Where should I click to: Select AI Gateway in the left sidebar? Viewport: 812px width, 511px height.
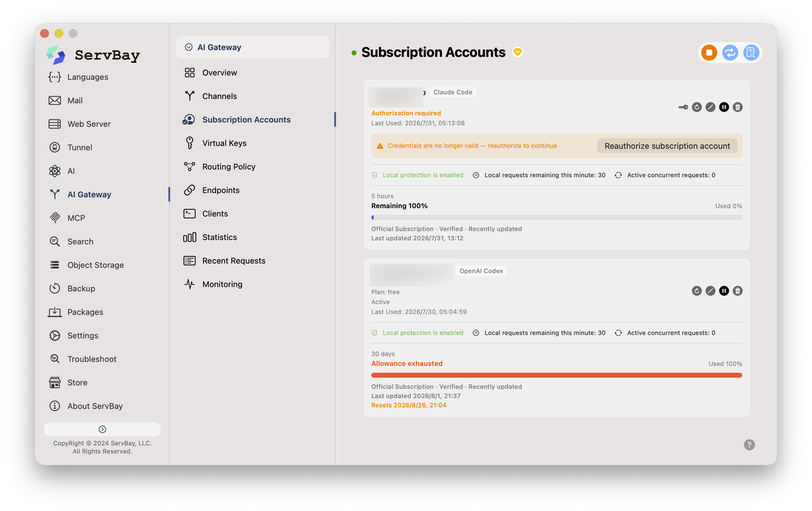click(89, 194)
